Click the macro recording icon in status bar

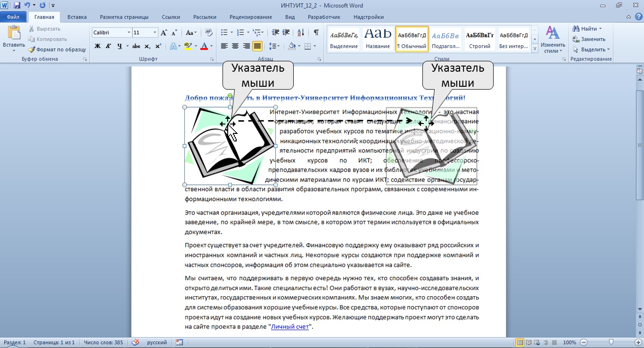179,342
